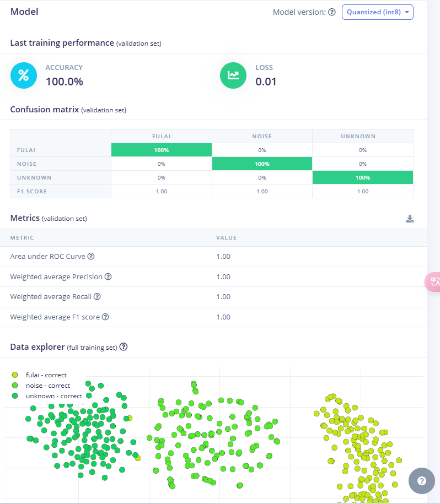440x504 pixels.
Task: Click the Data explorer help icon
Action: [124, 347]
